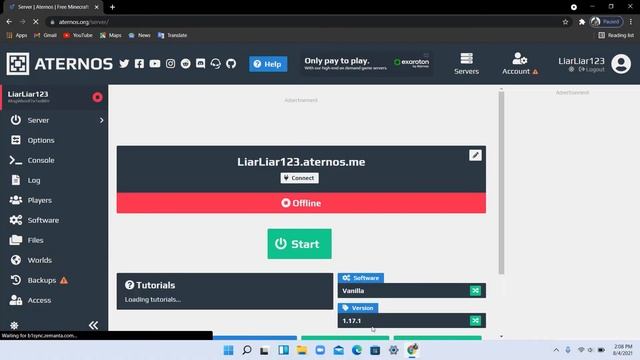Image resolution: width=640 pixels, height=360 pixels.
Task: Click the sidebar settings gear icon
Action: 14,325
